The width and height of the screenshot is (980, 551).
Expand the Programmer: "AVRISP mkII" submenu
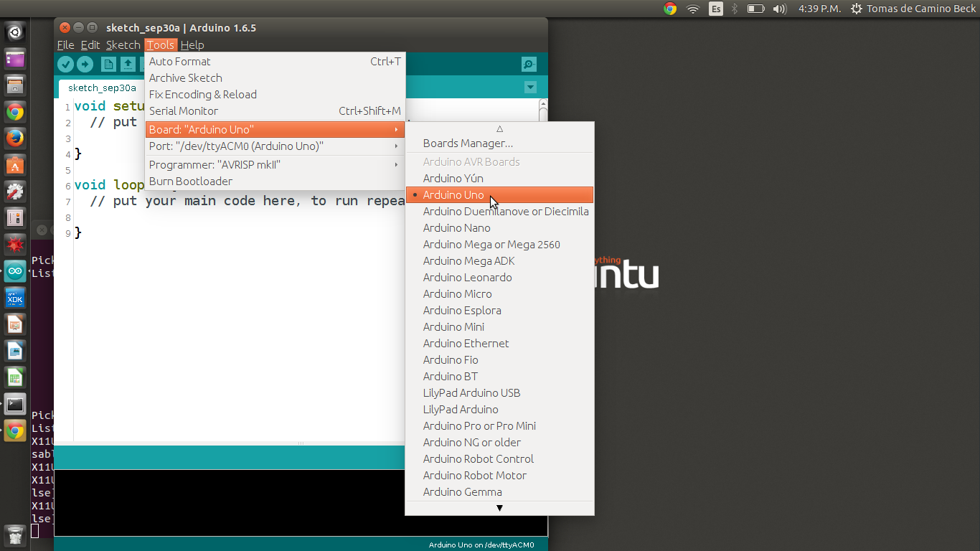[x=275, y=164]
